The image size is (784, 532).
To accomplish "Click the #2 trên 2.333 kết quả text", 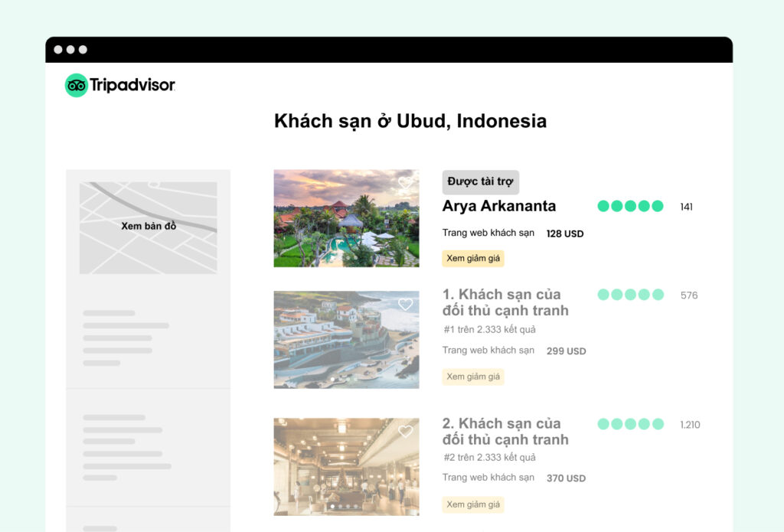I will (x=489, y=458).
